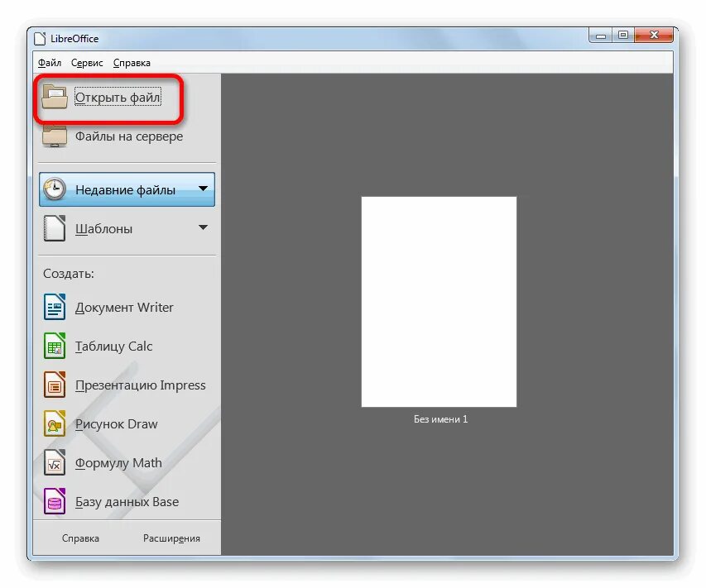The image size is (706, 588).
Task: Click the Файлы на сервере label
Action: [x=129, y=136]
